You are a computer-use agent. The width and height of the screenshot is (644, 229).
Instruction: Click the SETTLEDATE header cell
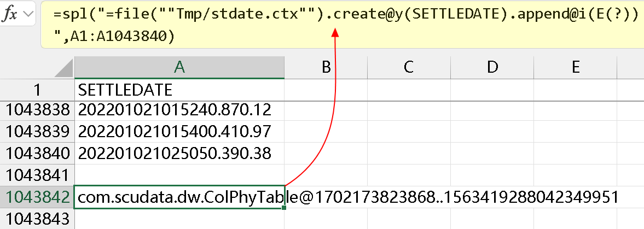click(179, 89)
